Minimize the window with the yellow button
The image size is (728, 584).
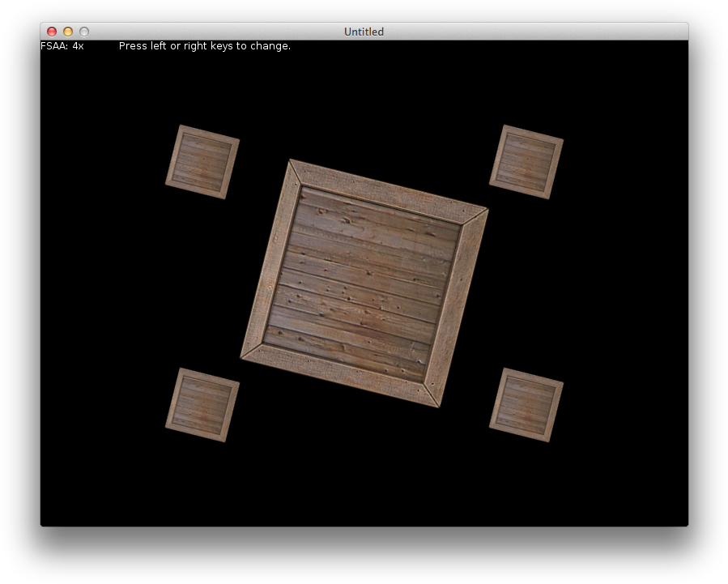pyautogui.click(x=68, y=32)
